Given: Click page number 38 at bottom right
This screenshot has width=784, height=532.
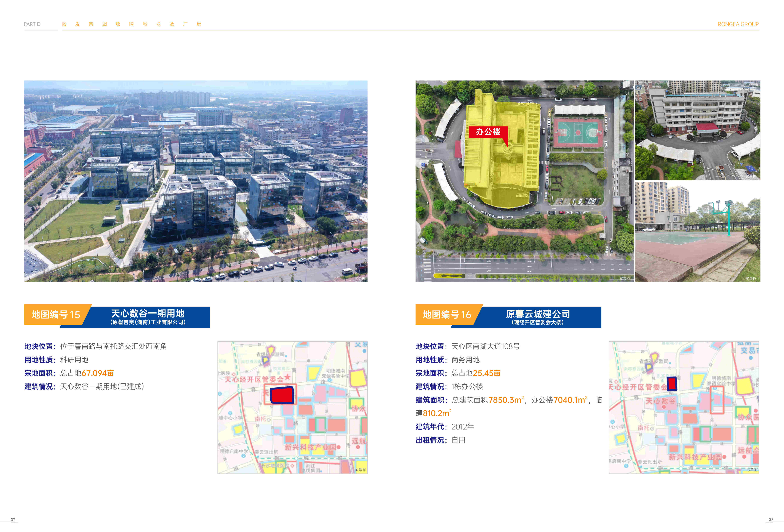Looking at the screenshot, I should tap(771, 520).
